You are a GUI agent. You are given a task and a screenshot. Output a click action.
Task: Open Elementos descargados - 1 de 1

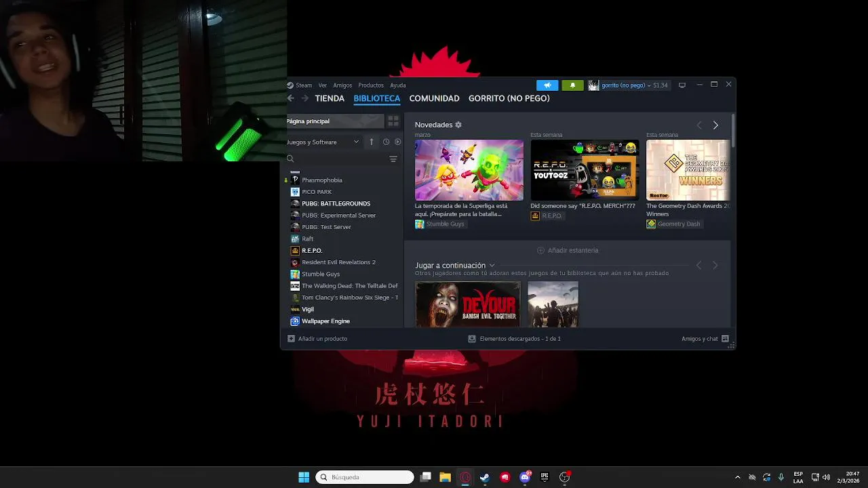[x=514, y=338]
